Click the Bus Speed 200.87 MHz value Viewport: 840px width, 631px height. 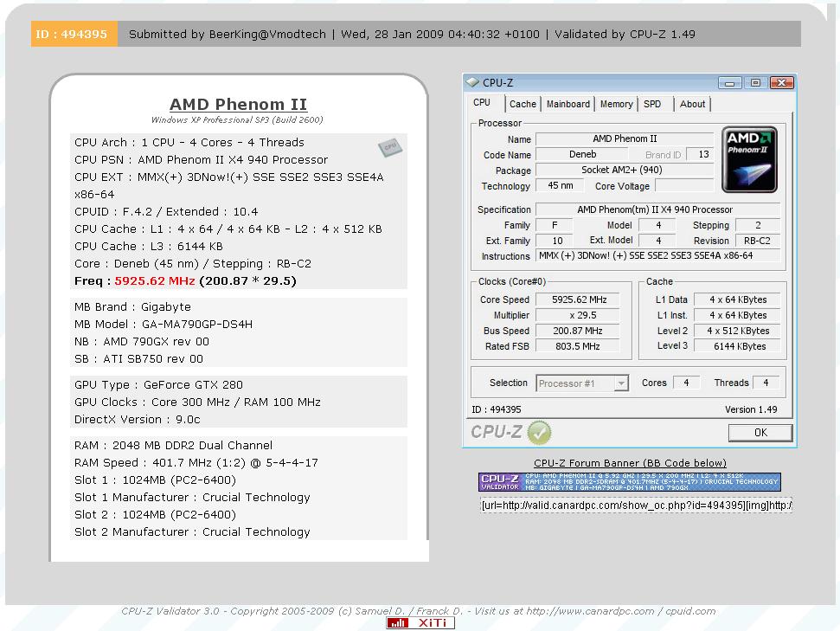click(579, 331)
